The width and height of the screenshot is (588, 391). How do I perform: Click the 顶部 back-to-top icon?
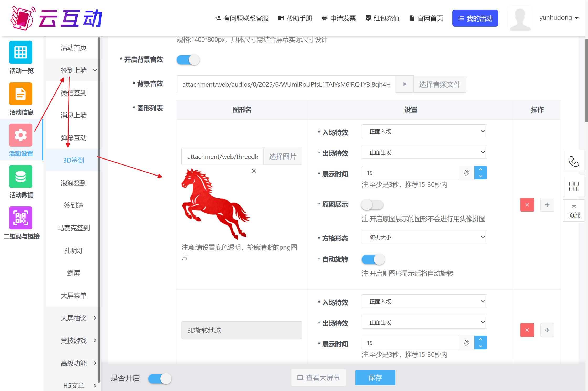574,210
